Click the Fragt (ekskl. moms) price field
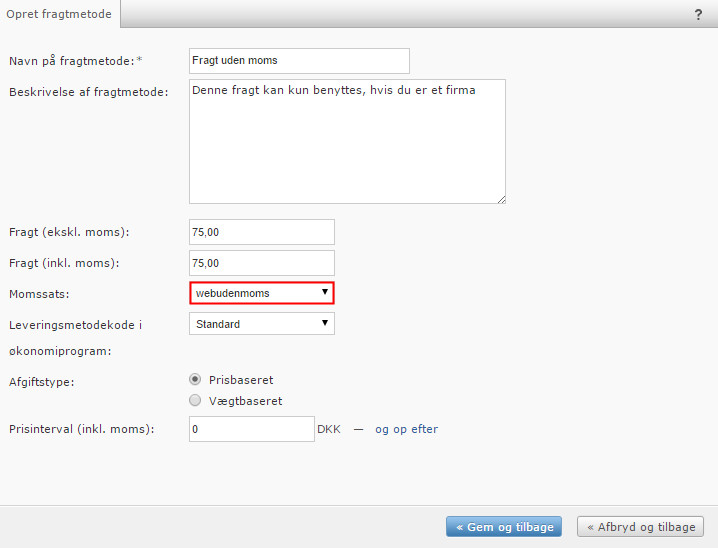 pyautogui.click(x=261, y=232)
